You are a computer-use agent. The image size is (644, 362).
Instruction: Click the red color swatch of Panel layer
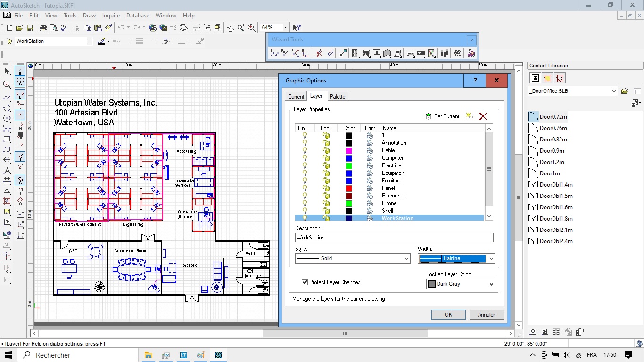pos(348,188)
